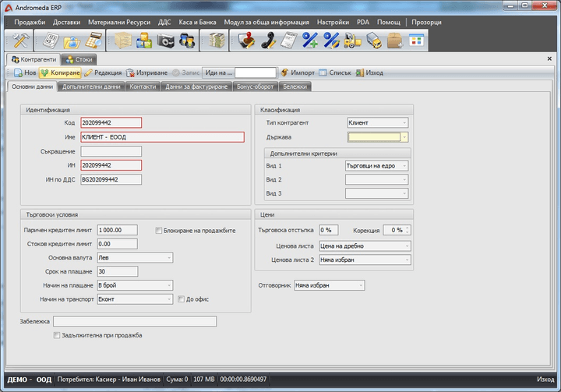The image size is (561, 392).
Task: Toggle Блокиране на продажбите checkbox
Action: [158, 231]
